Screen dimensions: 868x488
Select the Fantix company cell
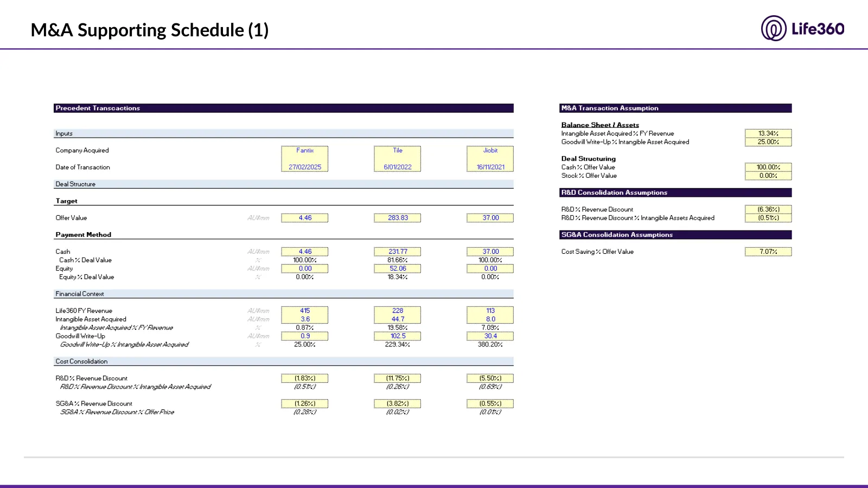point(305,150)
